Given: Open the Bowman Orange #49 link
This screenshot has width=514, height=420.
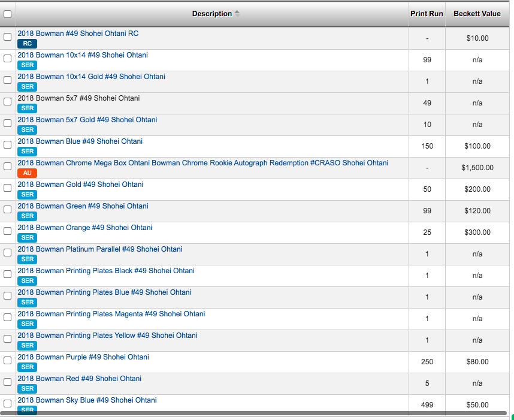Looking at the screenshot, I should (85, 228).
